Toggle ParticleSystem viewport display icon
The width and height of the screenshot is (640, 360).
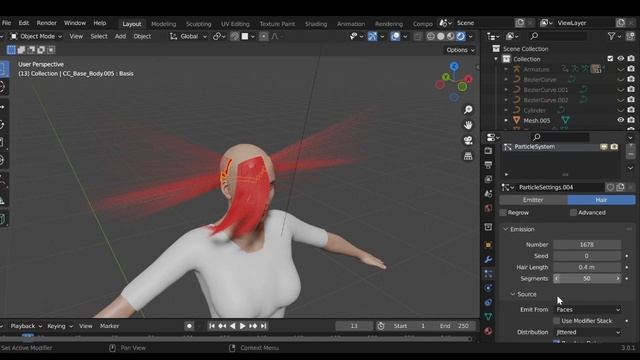[604, 147]
